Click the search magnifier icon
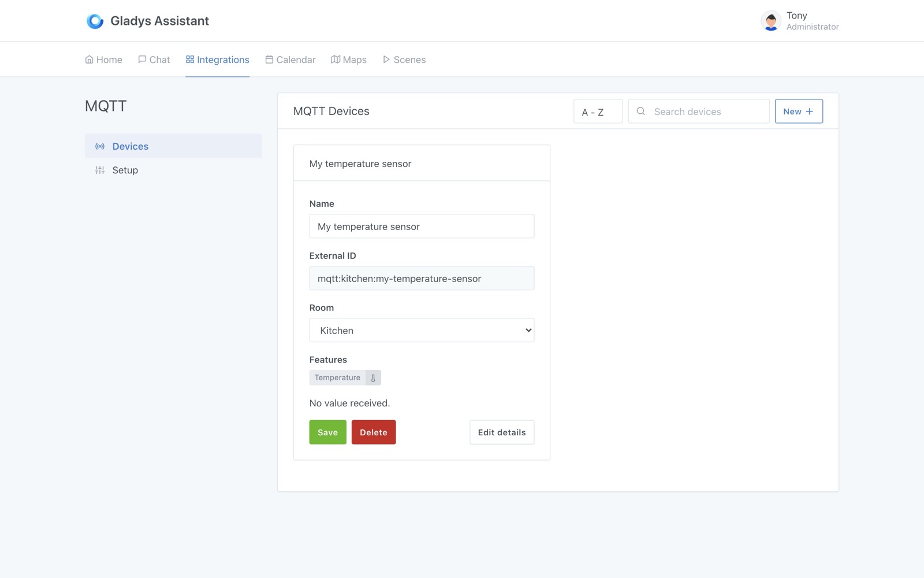924x578 pixels. click(641, 111)
